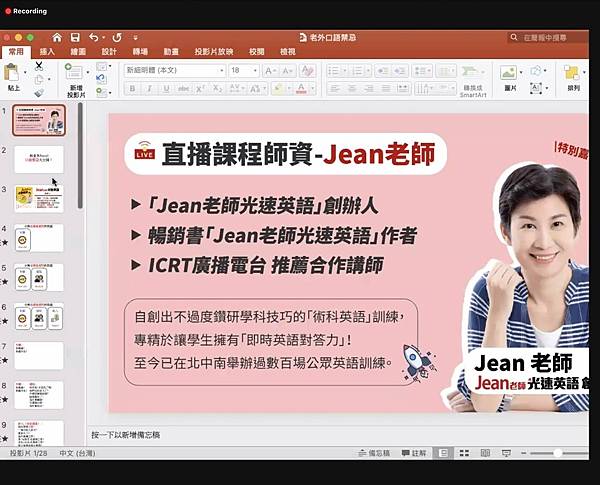Center the text alignment

pyautogui.click(x=352, y=89)
